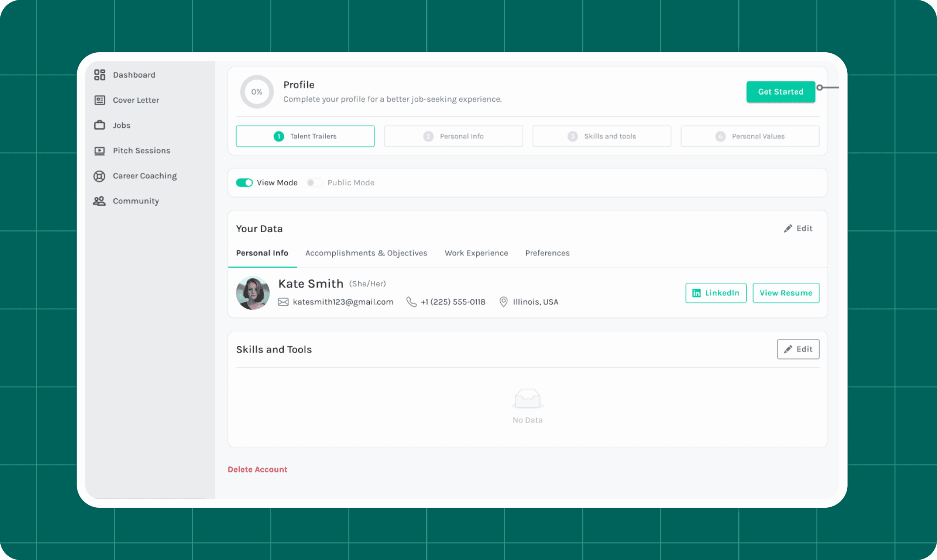Click the Kate Smith name heading

[x=311, y=284]
